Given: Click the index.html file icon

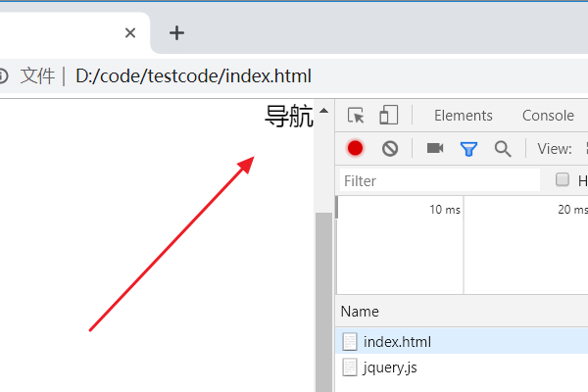Looking at the screenshot, I should [350, 342].
